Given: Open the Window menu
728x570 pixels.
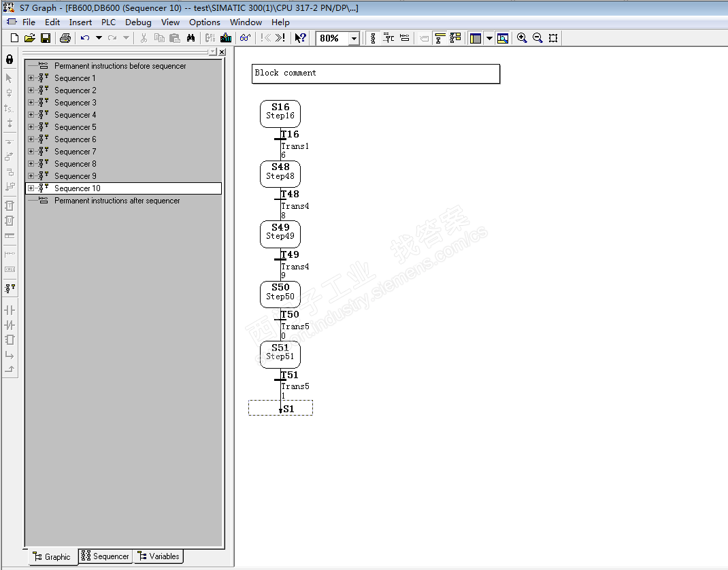Looking at the screenshot, I should click(x=246, y=22).
